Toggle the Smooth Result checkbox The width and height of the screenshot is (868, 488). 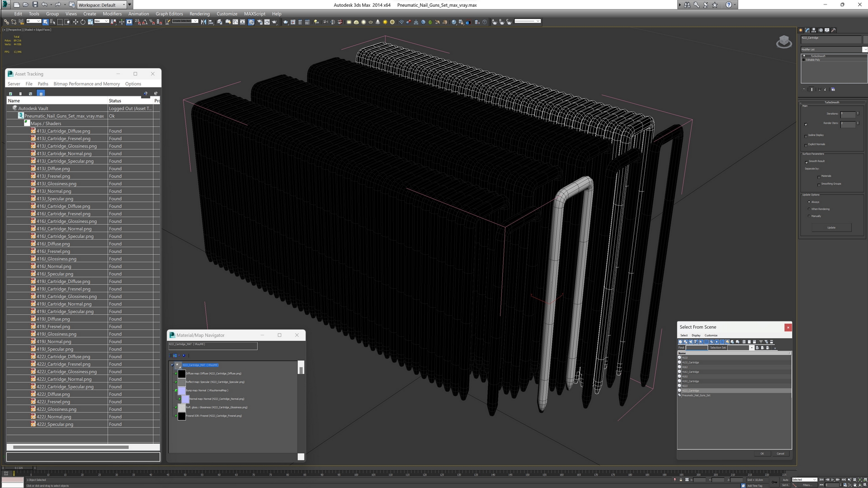click(807, 161)
